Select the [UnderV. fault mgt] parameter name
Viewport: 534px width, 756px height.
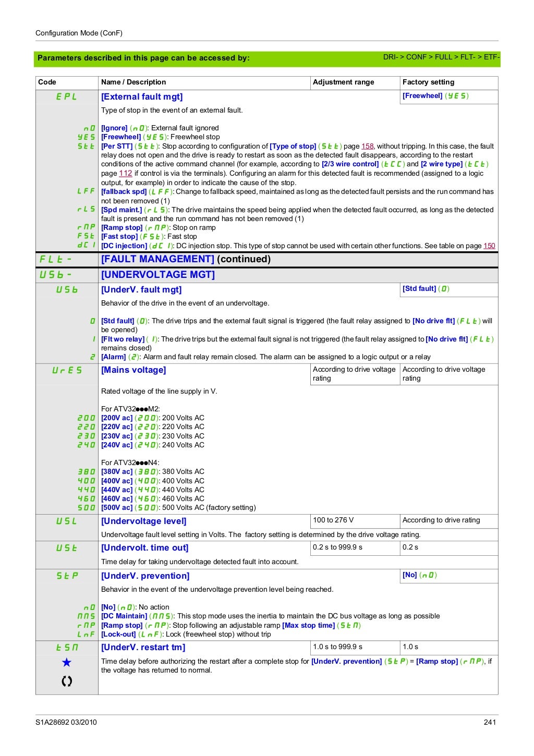point(141,289)
